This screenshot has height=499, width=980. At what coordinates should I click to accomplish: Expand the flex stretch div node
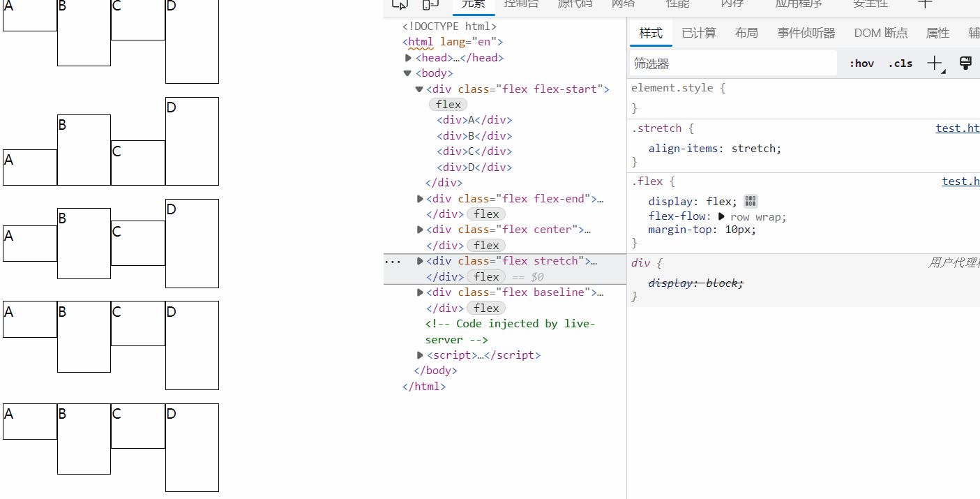point(420,261)
